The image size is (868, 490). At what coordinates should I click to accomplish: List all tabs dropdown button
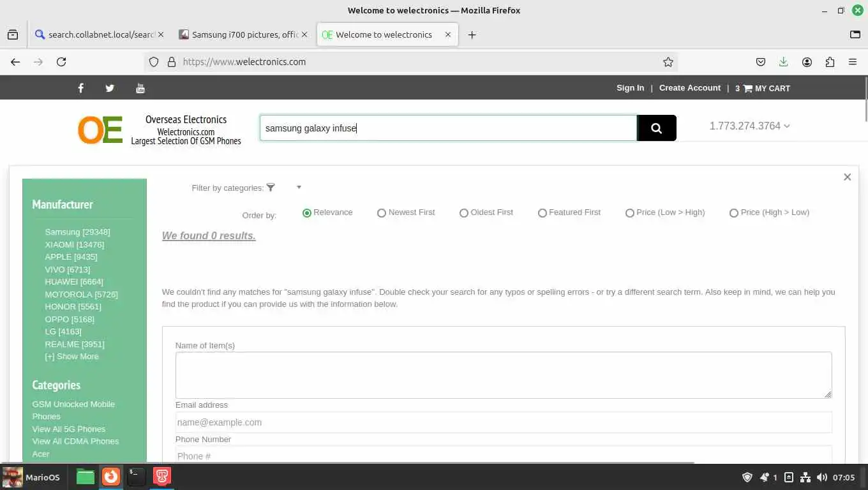click(855, 35)
